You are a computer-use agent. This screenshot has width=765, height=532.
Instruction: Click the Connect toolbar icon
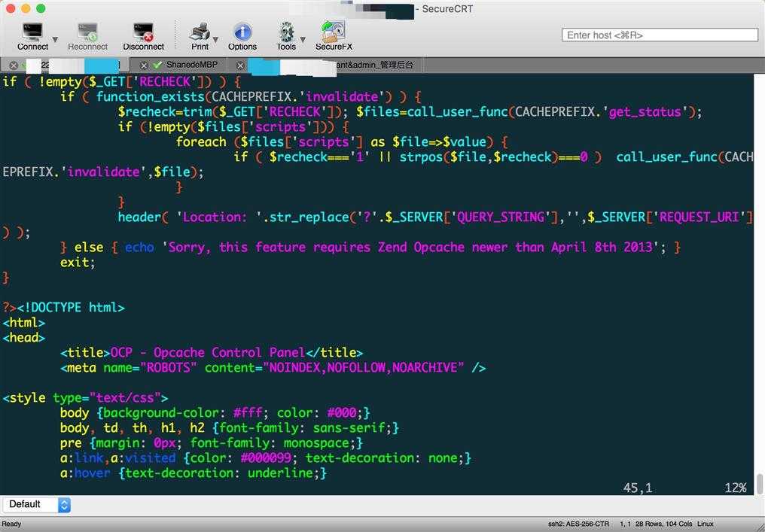[x=32, y=37]
